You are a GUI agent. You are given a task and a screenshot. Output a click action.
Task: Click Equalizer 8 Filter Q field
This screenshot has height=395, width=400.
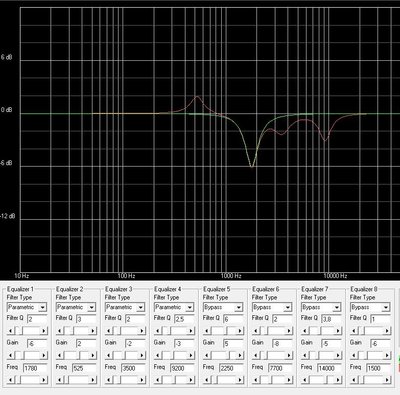(x=380, y=319)
